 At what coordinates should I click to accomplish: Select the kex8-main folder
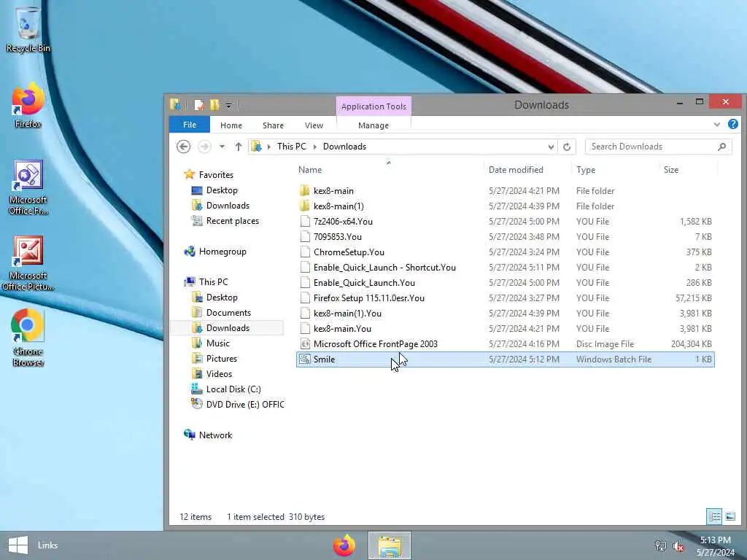(x=505, y=190)
